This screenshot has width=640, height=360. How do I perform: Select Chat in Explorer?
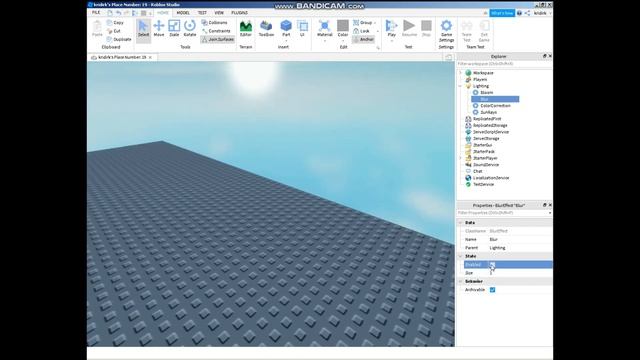click(x=477, y=171)
